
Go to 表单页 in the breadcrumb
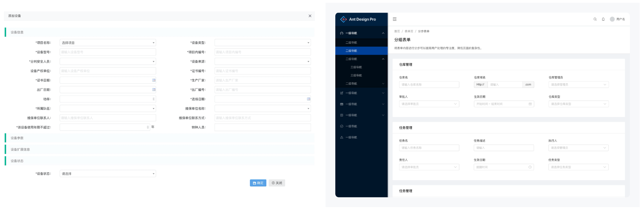tap(409, 31)
